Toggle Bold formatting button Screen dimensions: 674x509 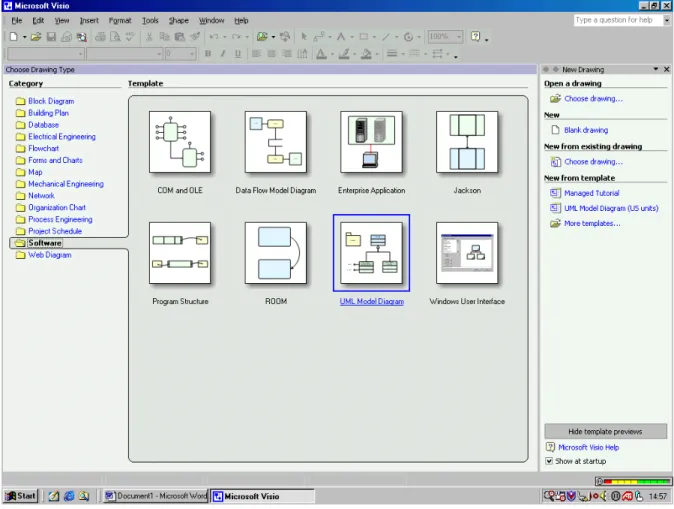(208, 54)
